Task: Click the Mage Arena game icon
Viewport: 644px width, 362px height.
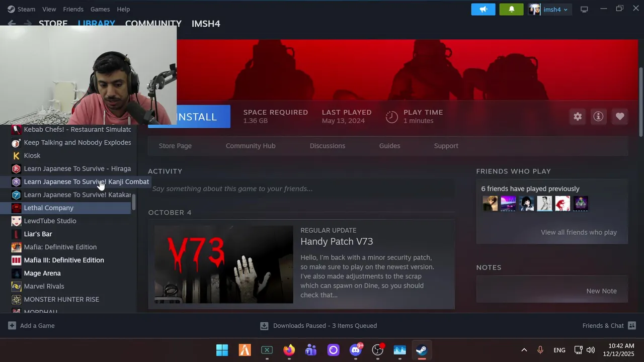Action: [16, 273]
